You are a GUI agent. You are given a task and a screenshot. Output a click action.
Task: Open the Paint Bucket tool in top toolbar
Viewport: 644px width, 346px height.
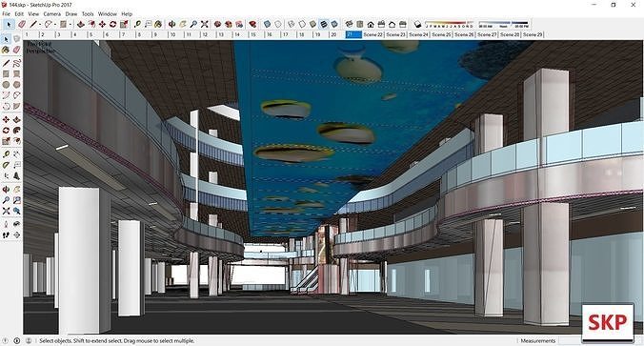(158, 24)
